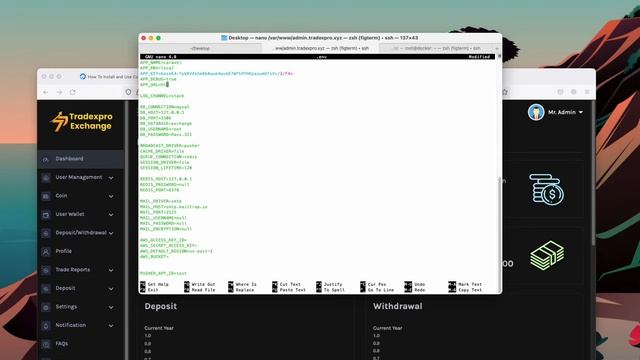Switch to the root@docker terminal tab
640x360 pixels.
pos(436,48)
